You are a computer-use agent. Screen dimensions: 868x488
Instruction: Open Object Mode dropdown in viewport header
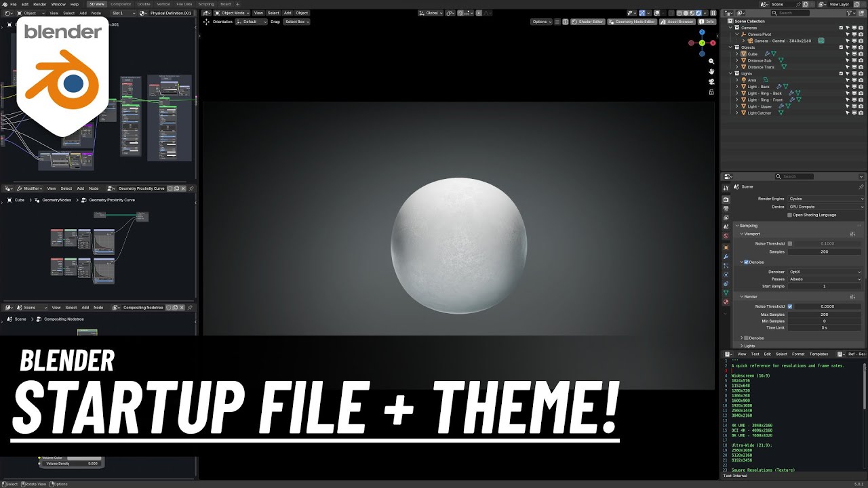(x=233, y=13)
